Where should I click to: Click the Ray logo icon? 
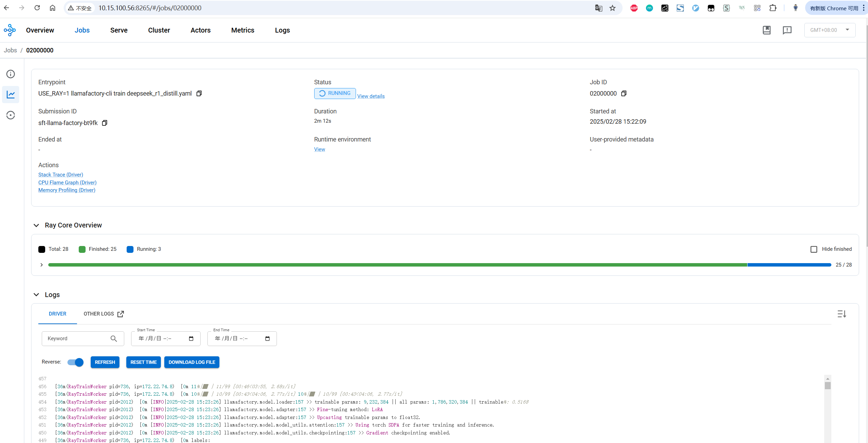tap(10, 30)
